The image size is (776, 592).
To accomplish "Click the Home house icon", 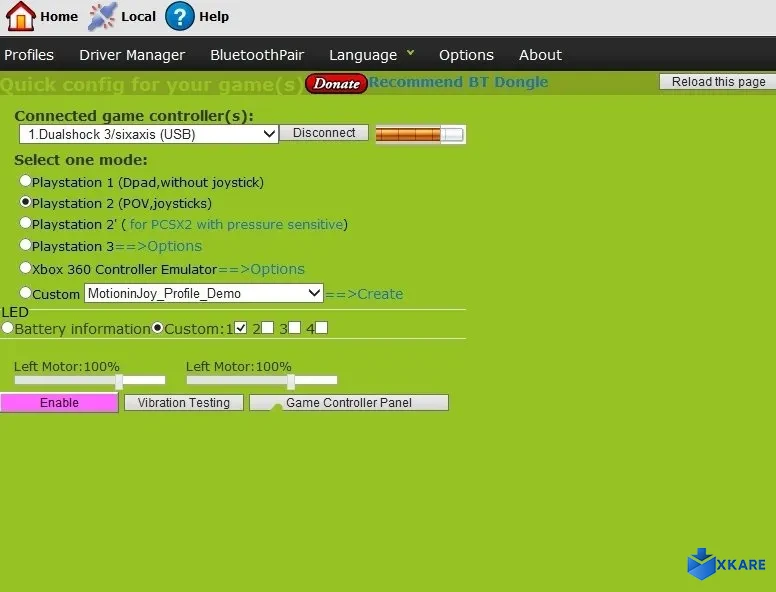I will coord(20,16).
